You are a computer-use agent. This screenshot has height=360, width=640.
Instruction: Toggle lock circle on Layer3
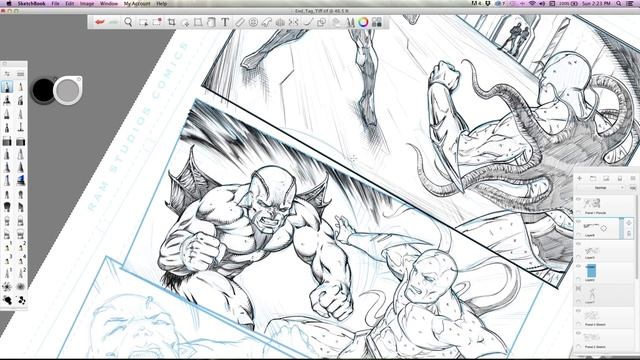[x=578, y=279]
